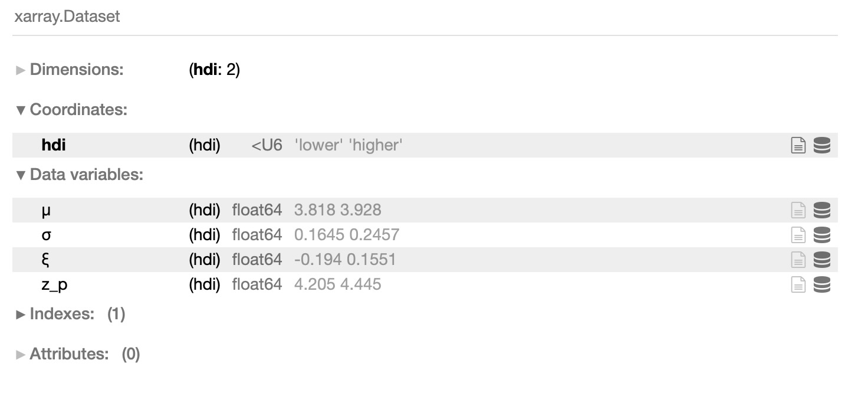This screenshot has width=868, height=396.
Task: Click the 'lower' 'higher' preview values
Action: coord(348,145)
